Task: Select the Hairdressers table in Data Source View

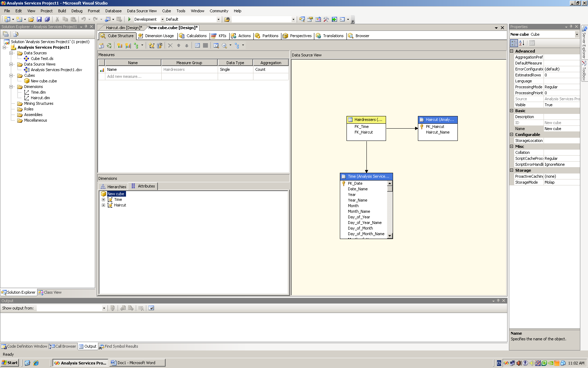Action: click(x=366, y=120)
